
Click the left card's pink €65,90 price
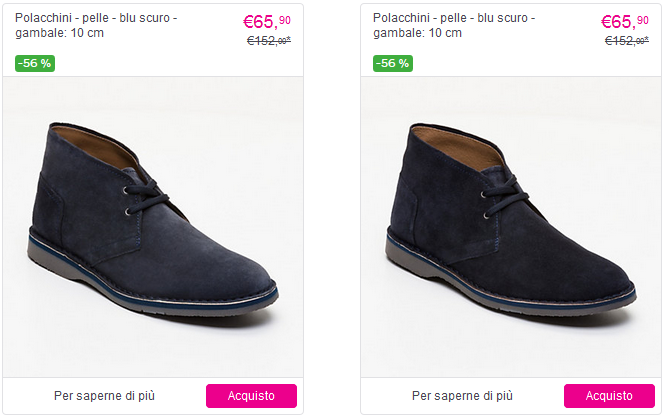(267, 22)
